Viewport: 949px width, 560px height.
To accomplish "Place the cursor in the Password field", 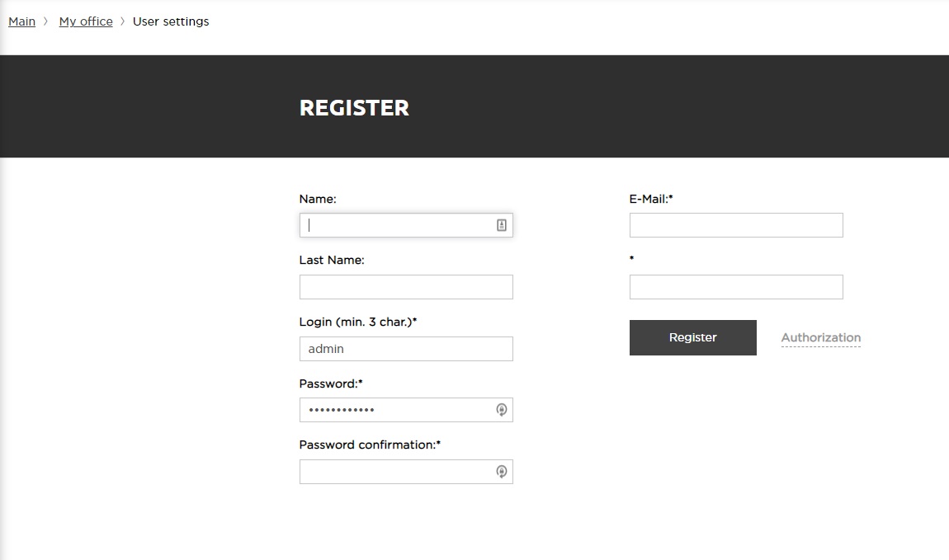I will click(396, 410).
